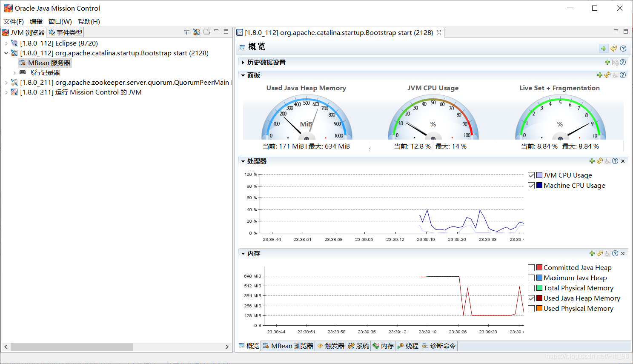Collapse the 内存 section

(243, 254)
